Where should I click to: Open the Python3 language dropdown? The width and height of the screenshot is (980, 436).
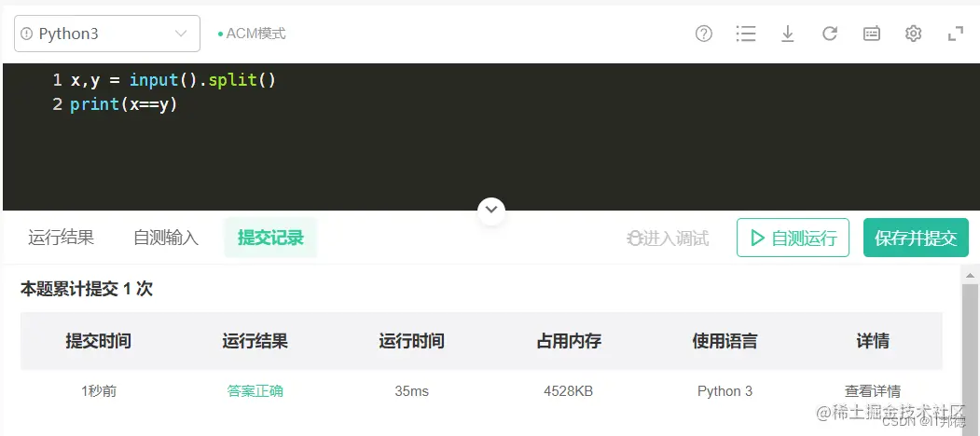(x=107, y=34)
